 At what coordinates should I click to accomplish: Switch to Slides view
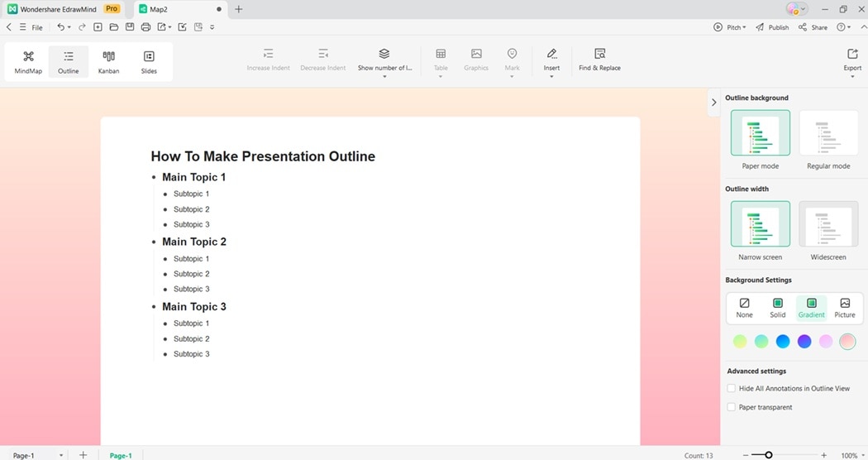(149, 61)
